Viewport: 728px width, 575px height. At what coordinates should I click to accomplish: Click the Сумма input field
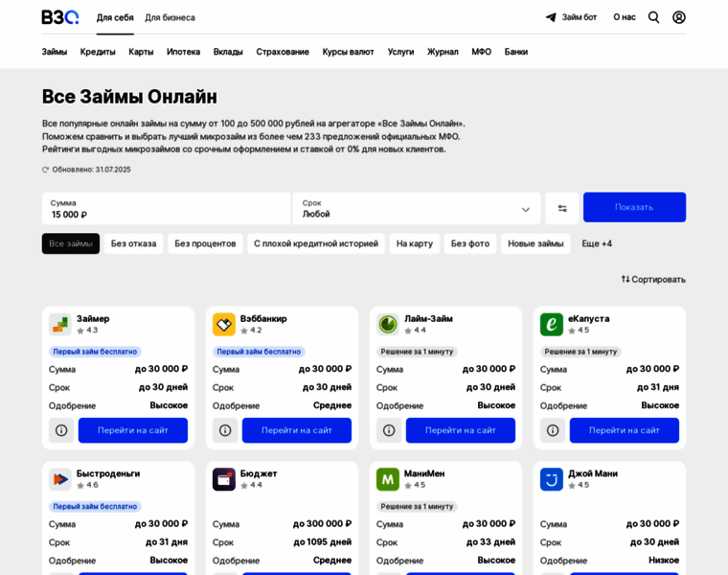coord(167,209)
